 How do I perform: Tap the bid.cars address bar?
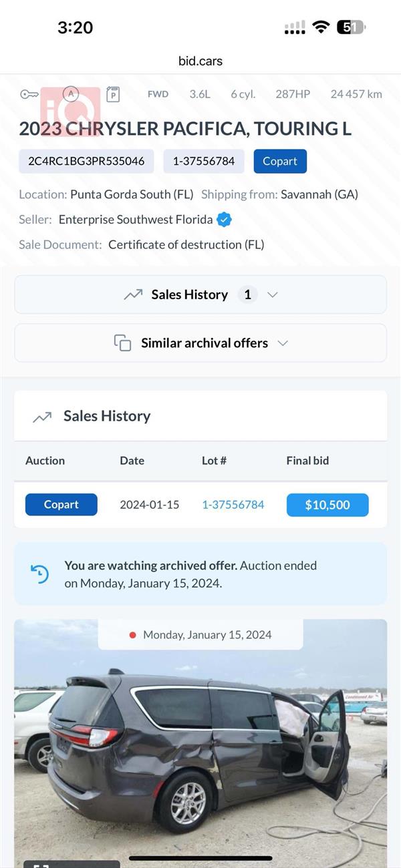point(200,61)
